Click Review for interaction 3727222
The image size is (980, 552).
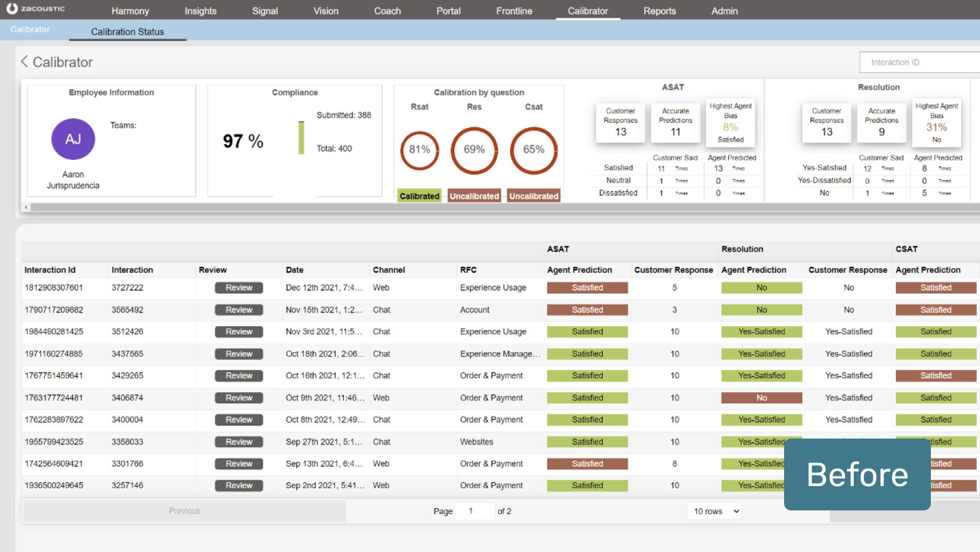coord(239,288)
